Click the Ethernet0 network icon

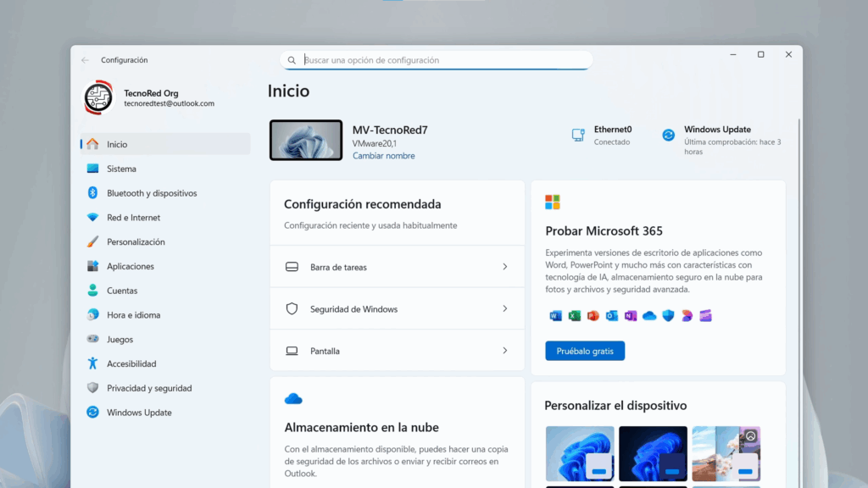[x=578, y=135]
